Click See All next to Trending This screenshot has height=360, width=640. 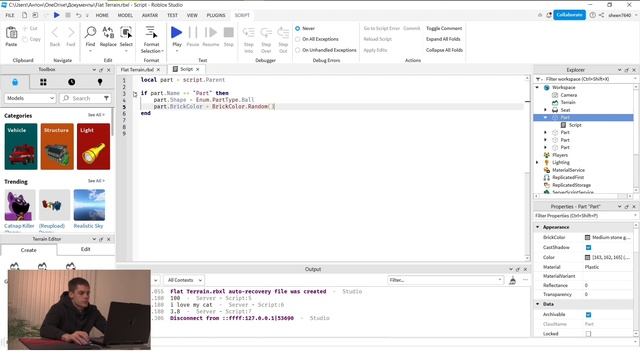pos(96,181)
